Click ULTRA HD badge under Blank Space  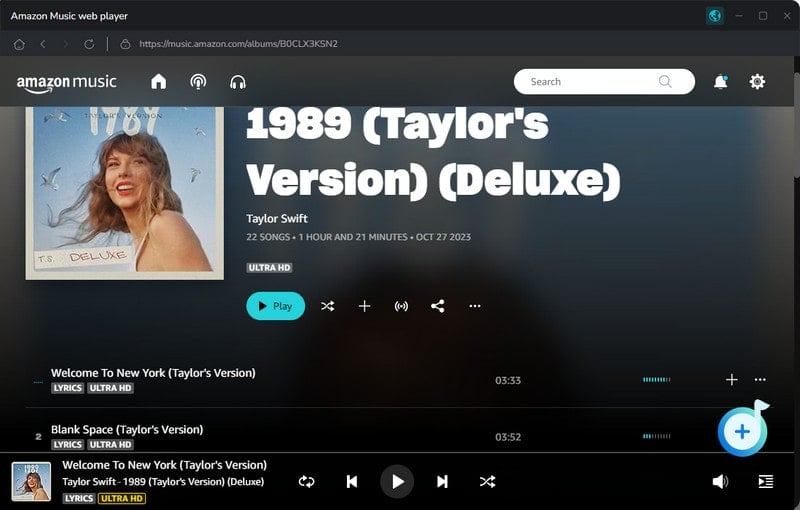coord(110,445)
